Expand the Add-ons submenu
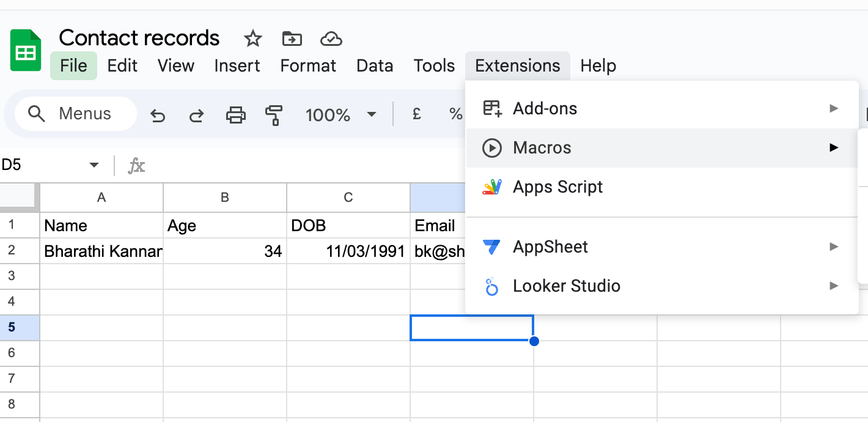868x422 pixels. click(661, 109)
